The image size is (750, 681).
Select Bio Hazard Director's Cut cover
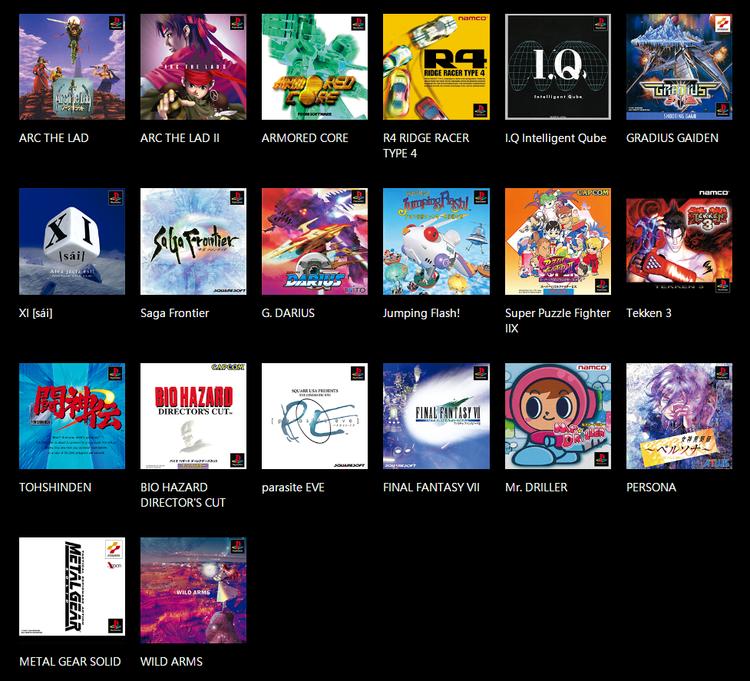pyautogui.click(x=193, y=416)
